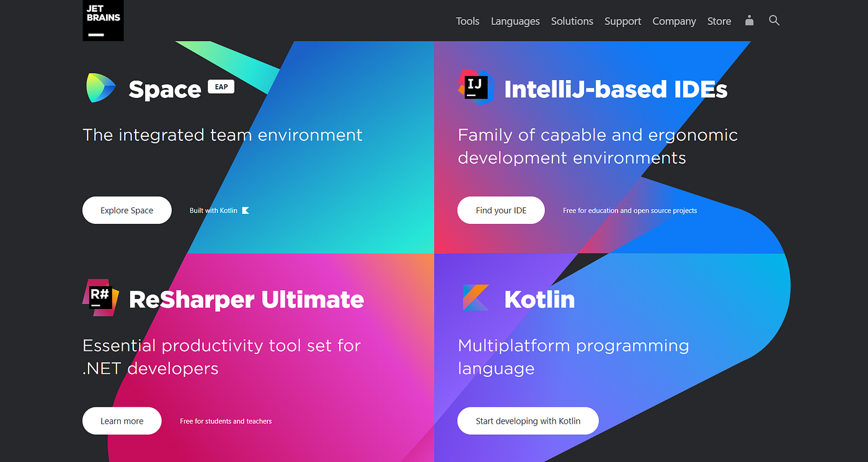Click Start developing with Kotlin button
Viewport: 868px width, 462px height.
(x=528, y=421)
